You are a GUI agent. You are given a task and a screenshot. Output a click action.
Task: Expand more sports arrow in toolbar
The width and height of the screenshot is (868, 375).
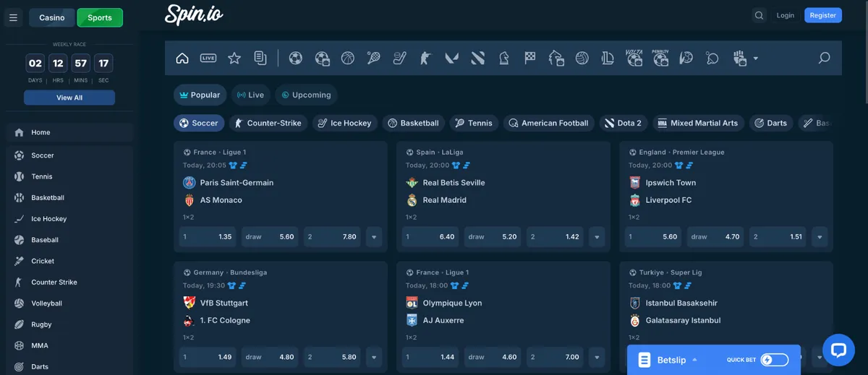pyautogui.click(x=756, y=59)
